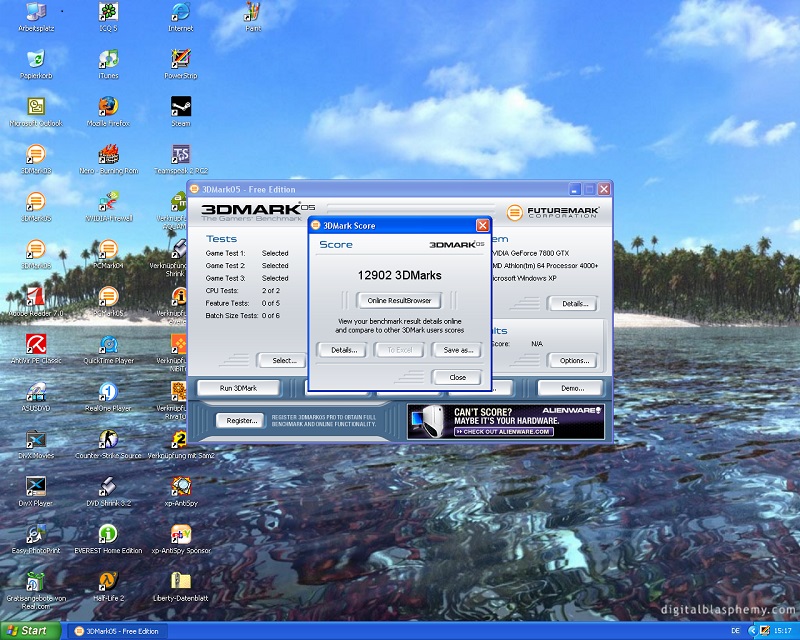The width and height of the screenshot is (800, 640).
Task: Select the Liberty-Datenblatt folder icon
Action: (x=181, y=586)
